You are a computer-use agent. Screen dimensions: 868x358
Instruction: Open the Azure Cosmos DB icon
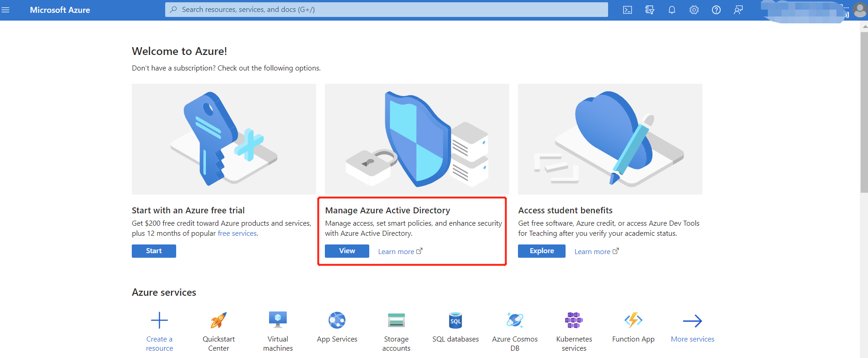point(515,320)
